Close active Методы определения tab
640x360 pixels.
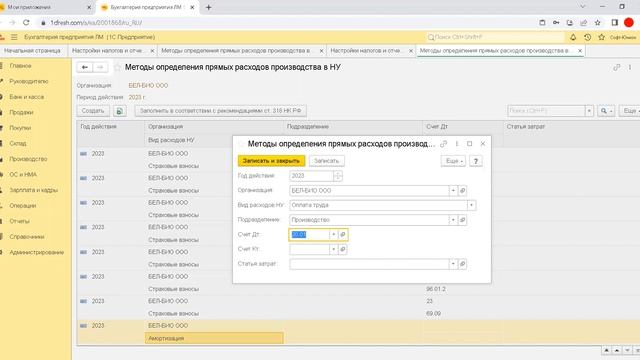580,51
